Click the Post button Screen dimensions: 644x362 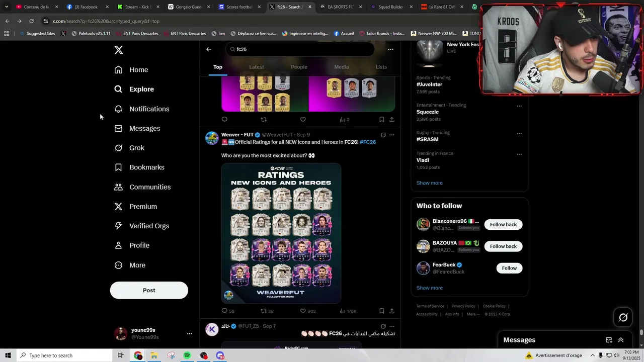tap(149, 290)
